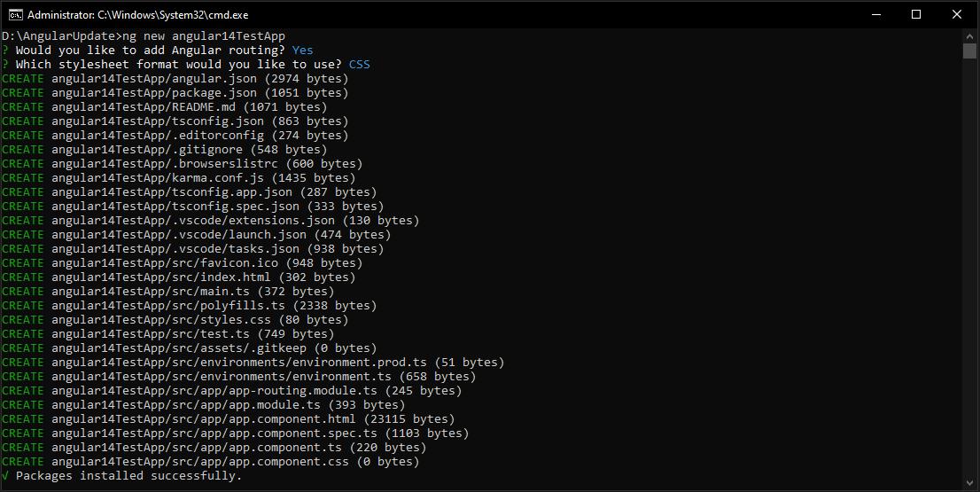Click the scrollbar down arrow
This screenshot has height=492, width=980.
[x=969, y=480]
